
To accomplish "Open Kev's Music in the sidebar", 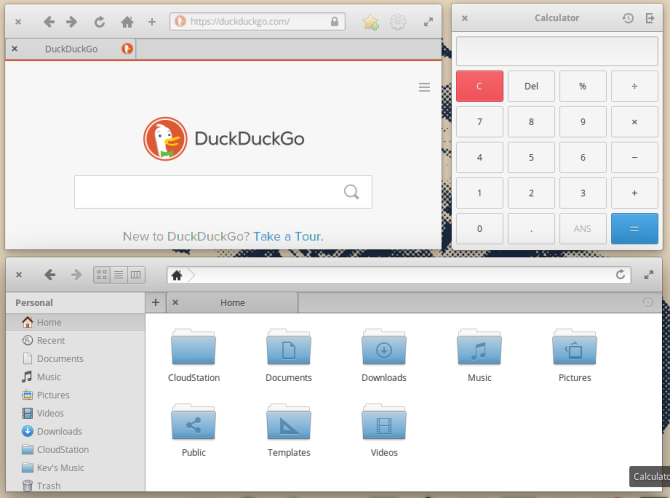I will coord(76,468).
